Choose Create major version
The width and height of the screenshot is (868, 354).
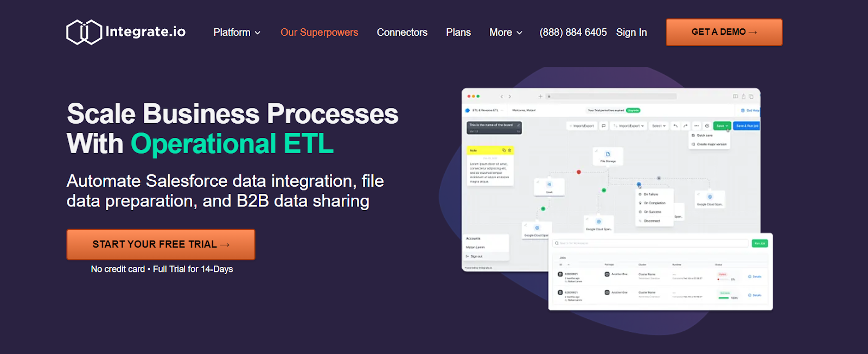[x=710, y=144]
